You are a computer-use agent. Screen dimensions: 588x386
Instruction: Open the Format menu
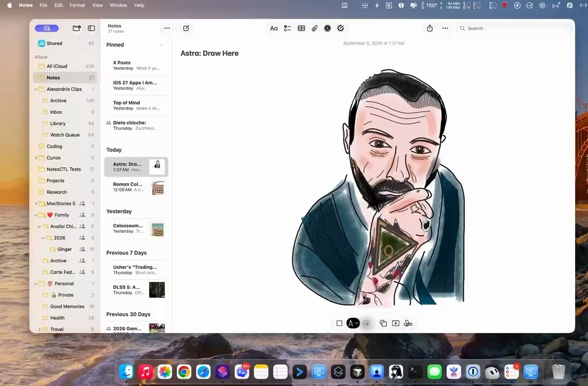coord(78,5)
